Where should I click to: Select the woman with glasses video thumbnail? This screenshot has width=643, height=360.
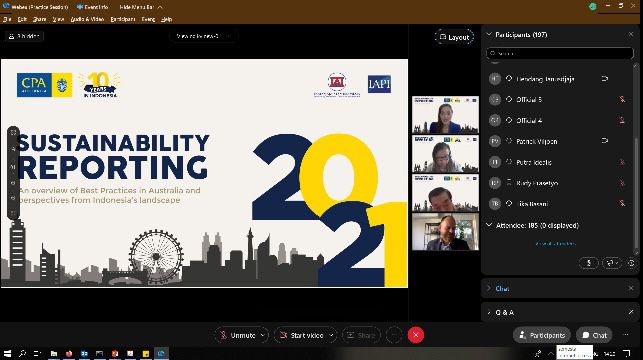pyautogui.click(x=445, y=154)
